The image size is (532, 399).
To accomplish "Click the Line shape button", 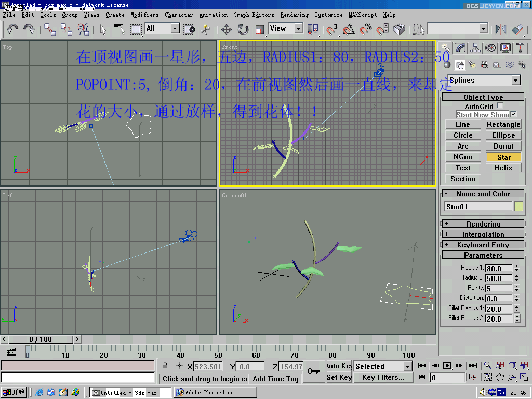I will tap(463, 125).
